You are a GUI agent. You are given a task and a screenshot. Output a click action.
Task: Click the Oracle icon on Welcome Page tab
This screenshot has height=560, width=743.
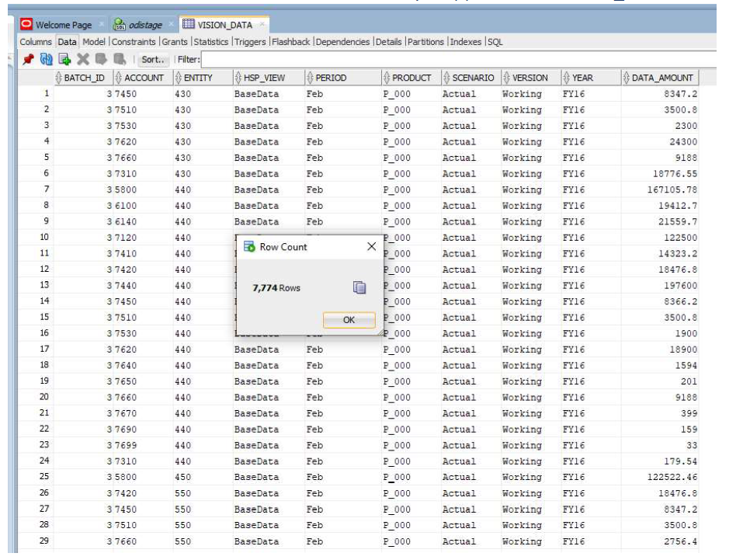28,23
